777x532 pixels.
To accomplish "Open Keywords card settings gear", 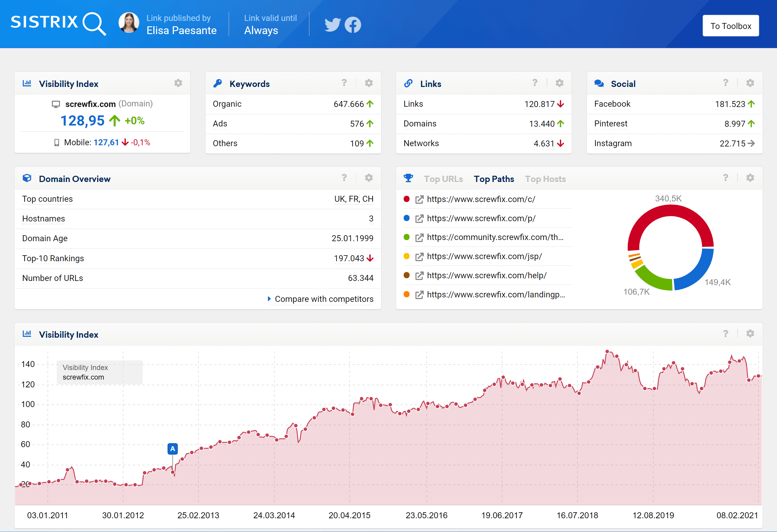I will click(x=369, y=83).
